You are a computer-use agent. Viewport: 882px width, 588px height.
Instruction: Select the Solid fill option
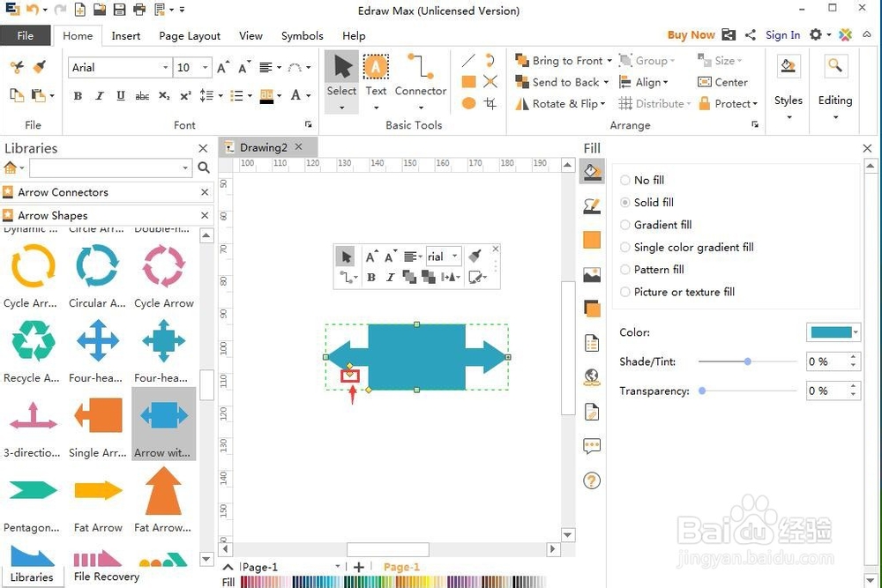pyautogui.click(x=647, y=203)
